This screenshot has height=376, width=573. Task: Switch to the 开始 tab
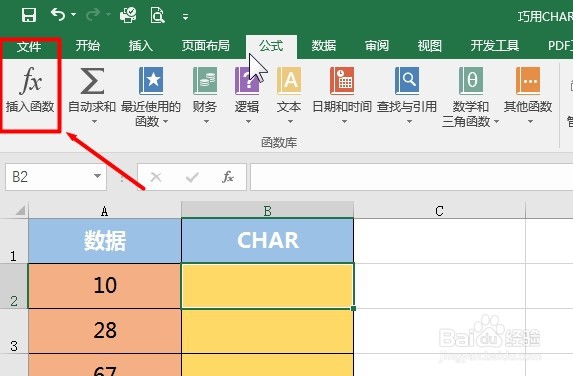point(88,46)
